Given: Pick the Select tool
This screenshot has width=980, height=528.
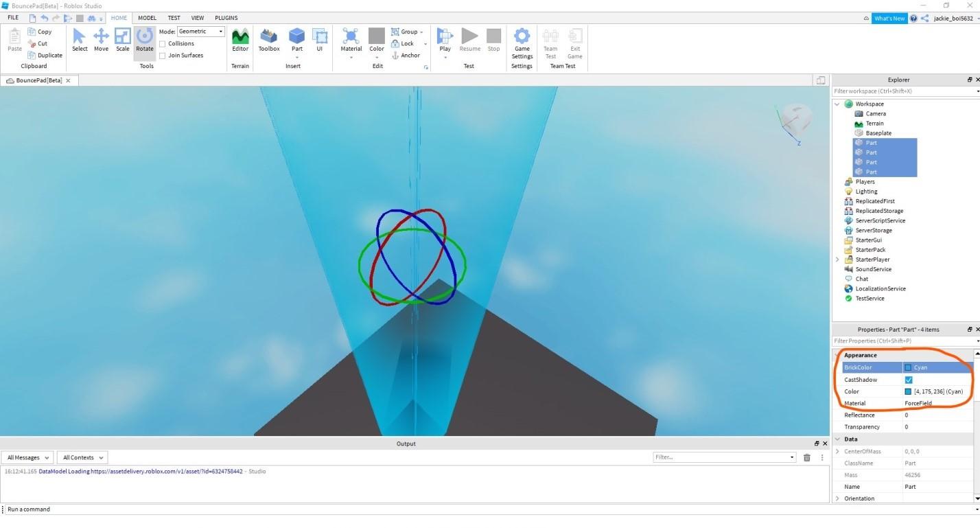Looking at the screenshot, I should 80,40.
